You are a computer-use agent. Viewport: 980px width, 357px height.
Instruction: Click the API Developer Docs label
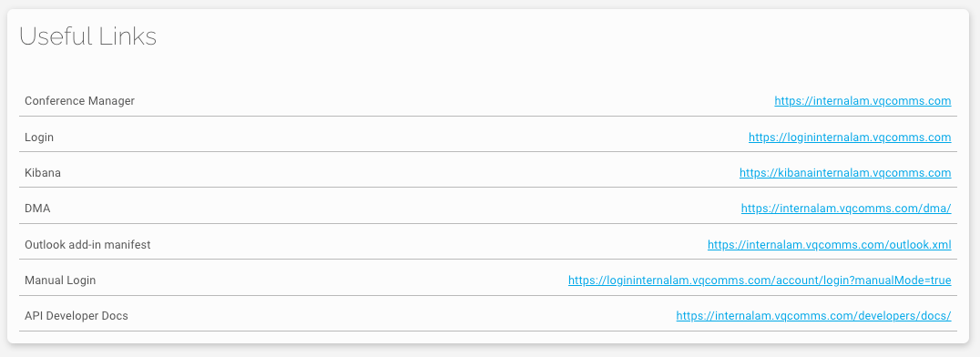click(77, 316)
